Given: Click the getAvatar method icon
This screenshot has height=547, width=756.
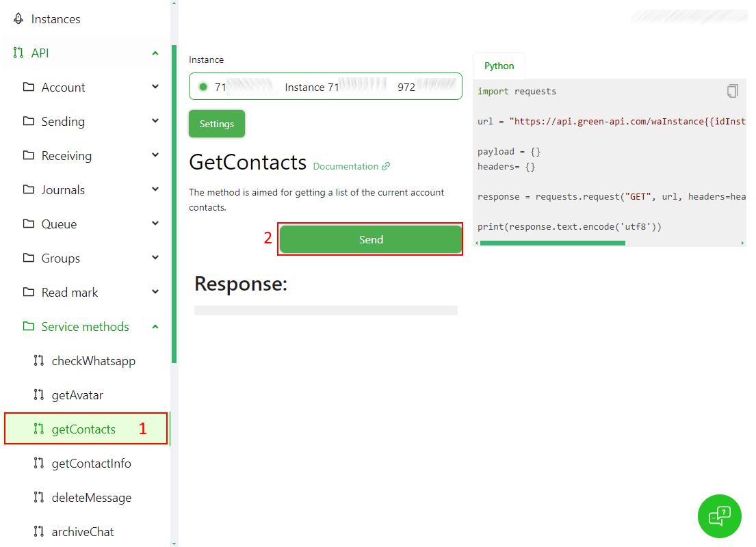Looking at the screenshot, I should (39, 395).
